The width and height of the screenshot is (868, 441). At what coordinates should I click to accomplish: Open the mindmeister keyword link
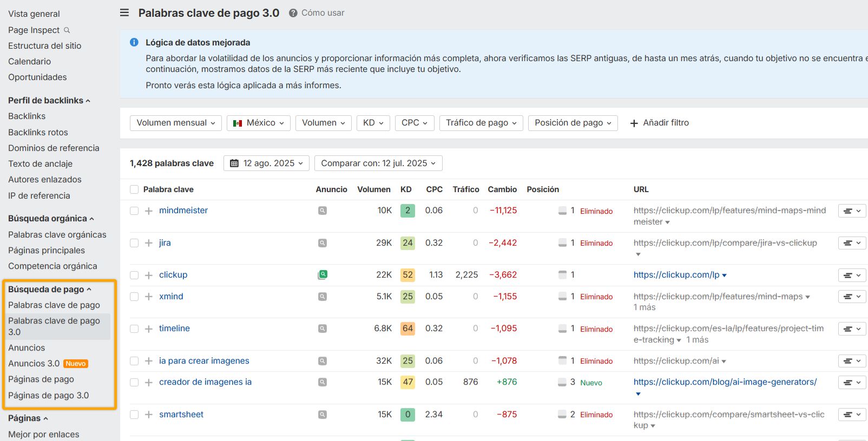(x=183, y=210)
